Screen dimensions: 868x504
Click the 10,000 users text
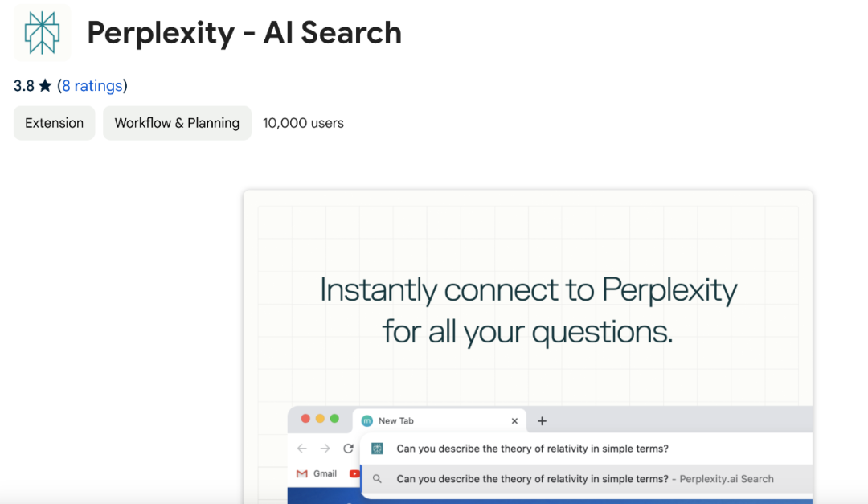[303, 123]
